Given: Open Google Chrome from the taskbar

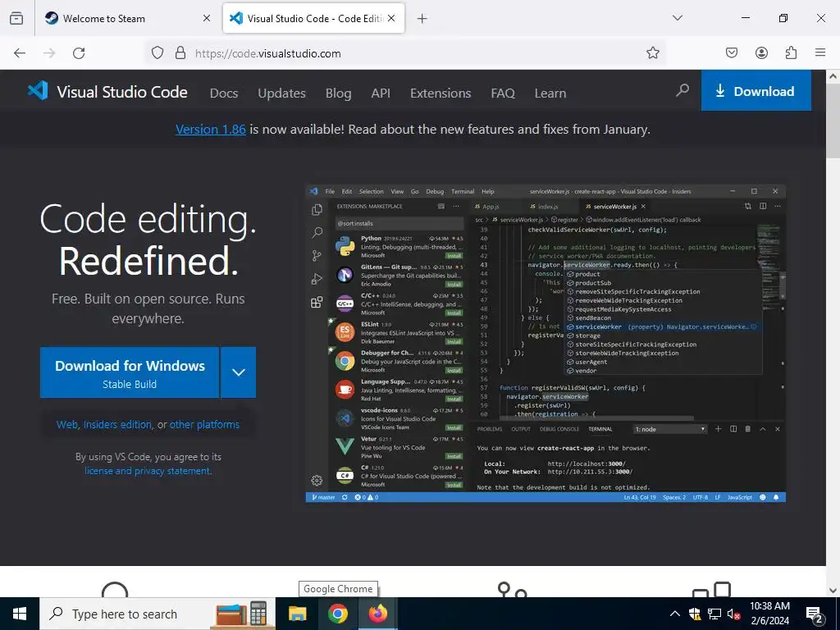Looking at the screenshot, I should pos(337,614).
